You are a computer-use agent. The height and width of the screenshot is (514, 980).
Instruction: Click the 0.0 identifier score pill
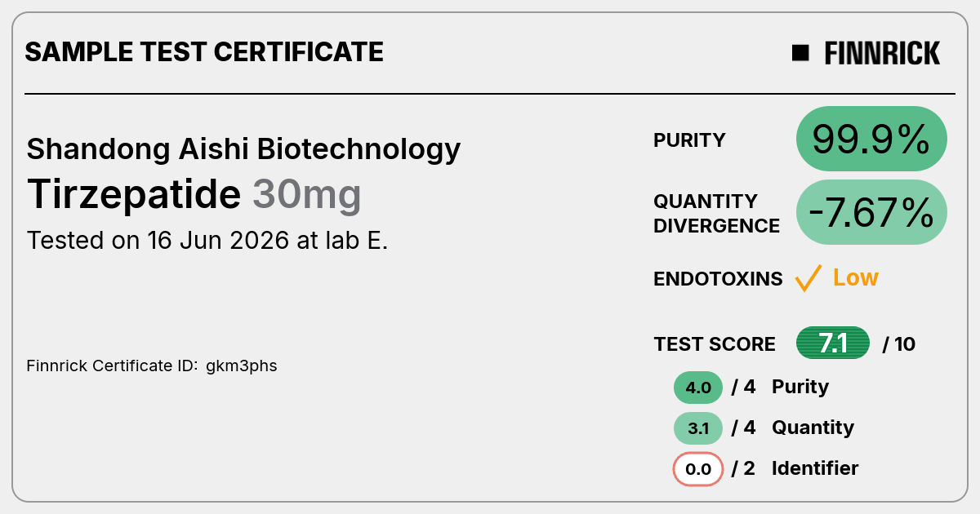tap(698, 469)
